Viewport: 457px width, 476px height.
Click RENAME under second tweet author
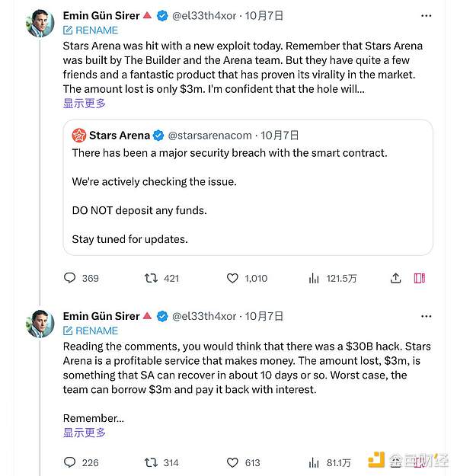coord(91,331)
